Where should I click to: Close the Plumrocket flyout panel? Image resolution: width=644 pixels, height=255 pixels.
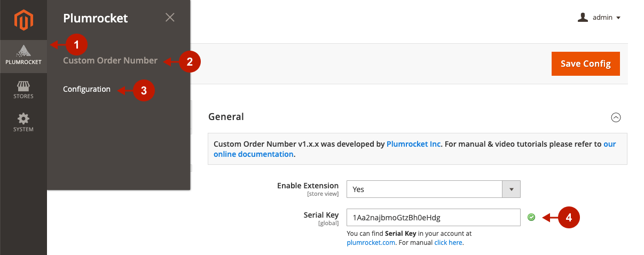pos(170,17)
